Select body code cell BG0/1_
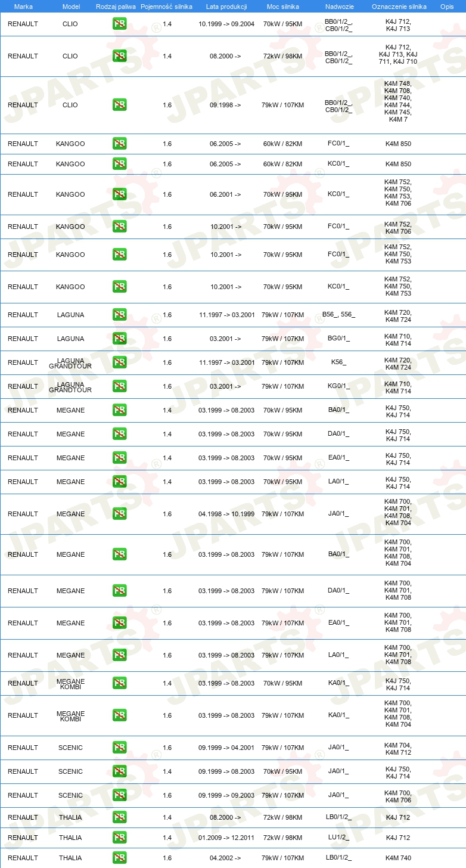466x868 pixels. pos(338,339)
